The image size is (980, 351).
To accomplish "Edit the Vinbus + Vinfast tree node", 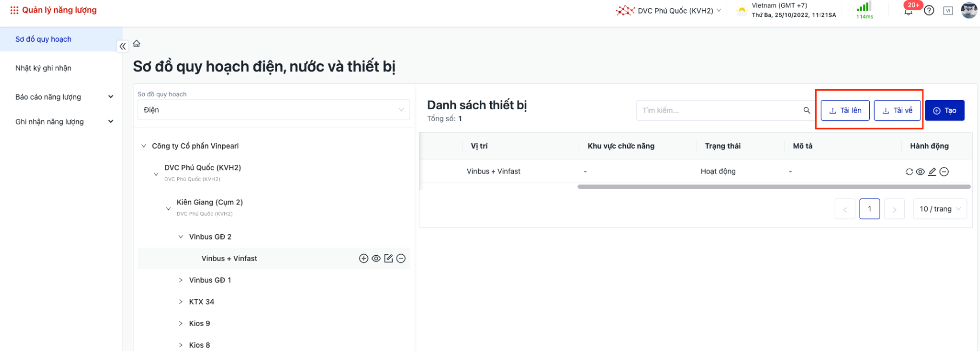I will click(388, 259).
